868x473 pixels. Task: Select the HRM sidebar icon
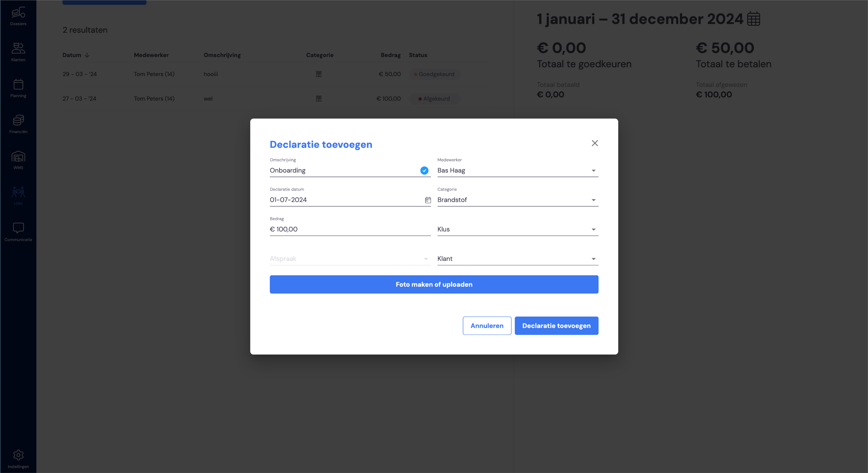[x=18, y=196]
